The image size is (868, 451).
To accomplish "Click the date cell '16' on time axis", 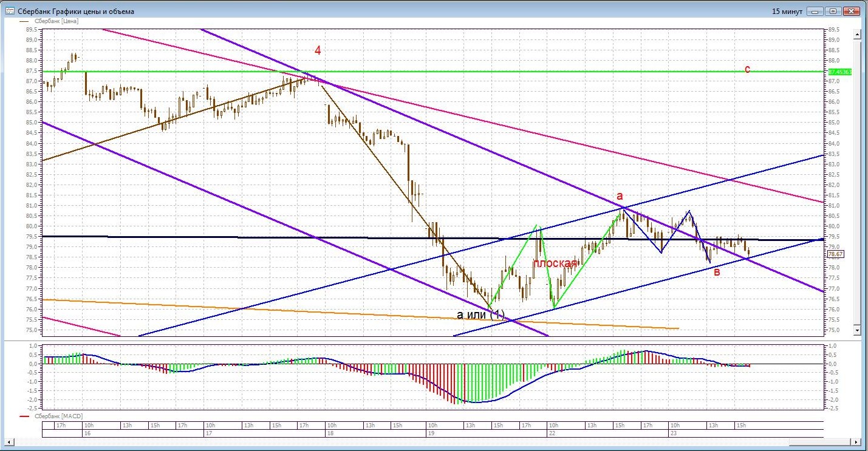I will [x=143, y=433].
